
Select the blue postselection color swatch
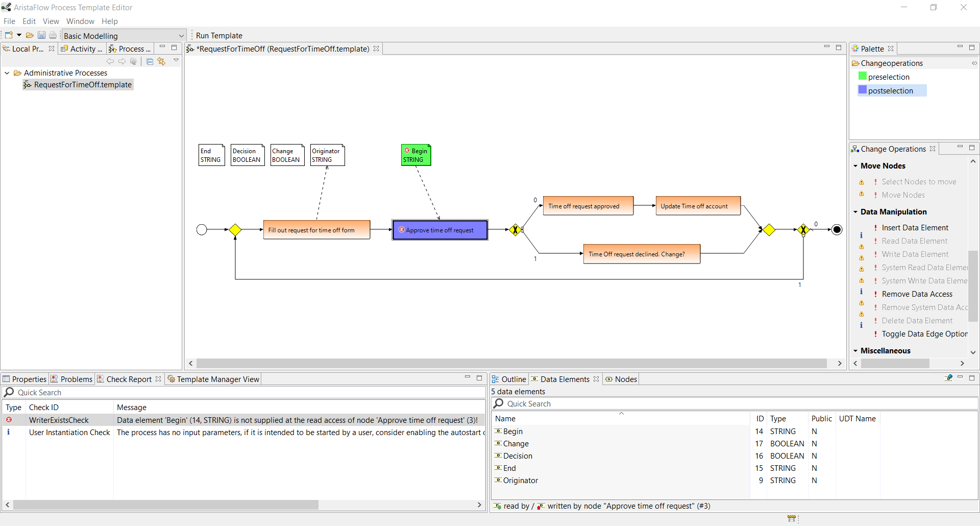pos(863,90)
